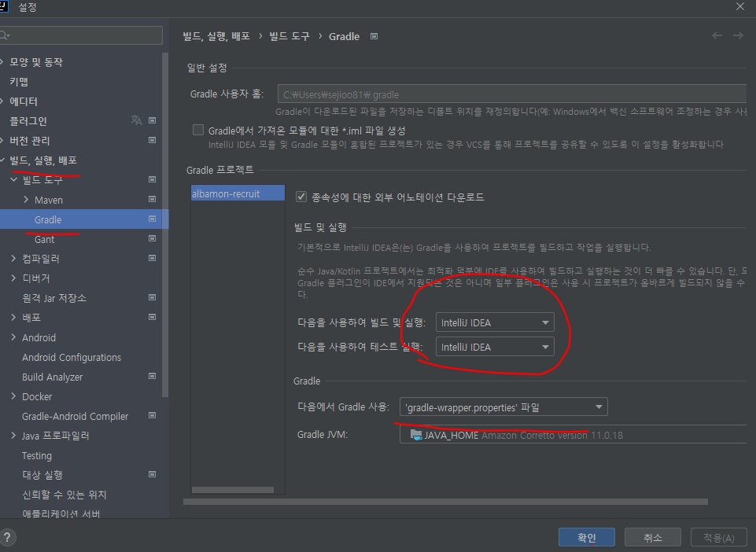Click the search magnifier icon in settings search
This screenshot has width=756, height=552.
[x=5, y=35]
